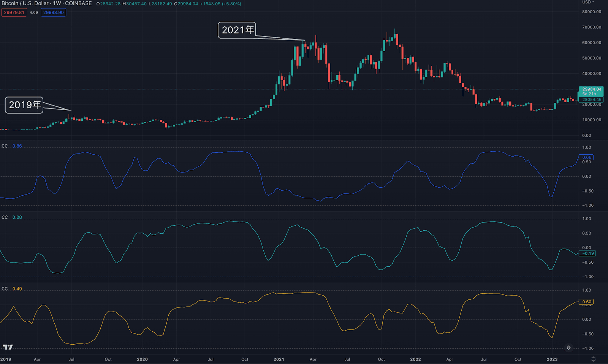Screen dimensions: 608x364
Task: Open the USD currency dropdown
Action: click(588, 2)
